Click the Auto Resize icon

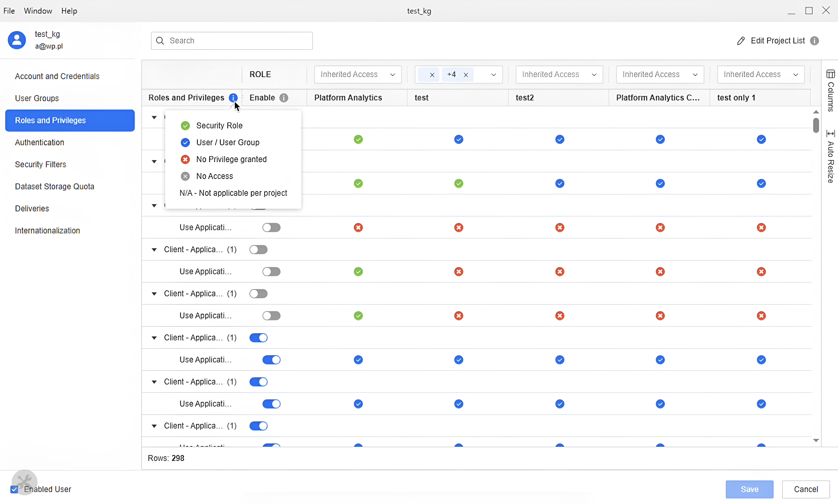pyautogui.click(x=831, y=134)
